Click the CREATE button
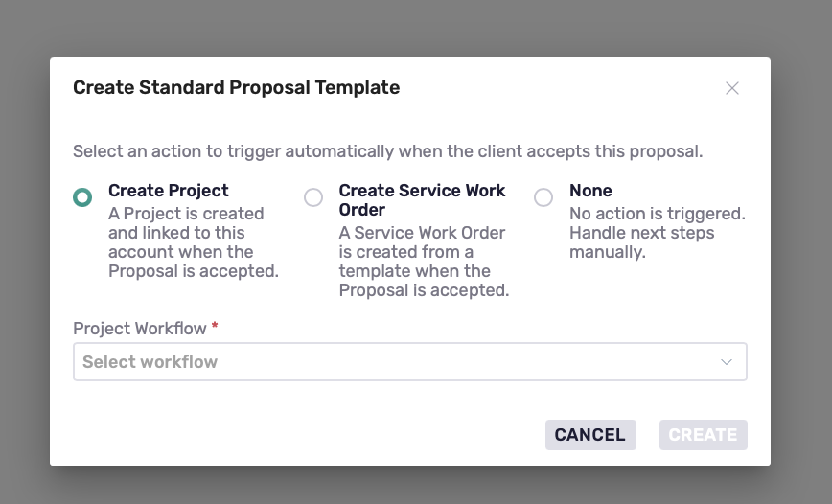Image resolution: width=832 pixels, height=504 pixels. [703, 435]
